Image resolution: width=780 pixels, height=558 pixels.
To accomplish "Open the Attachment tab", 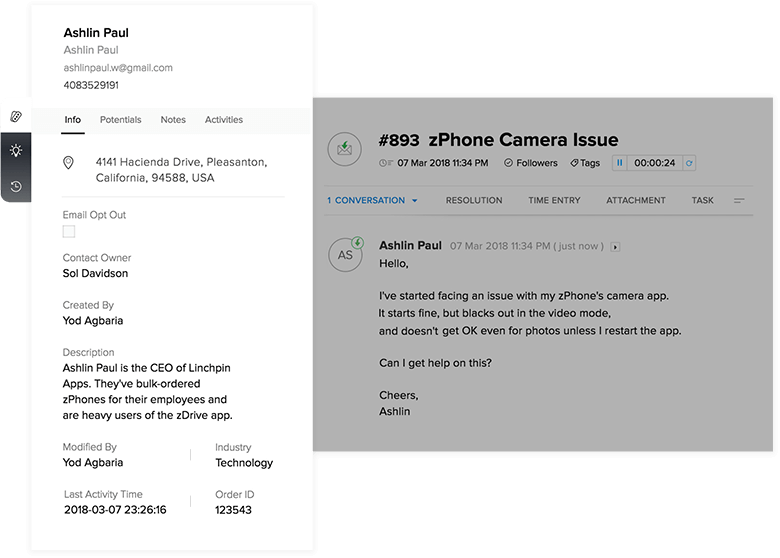I will tap(635, 200).
